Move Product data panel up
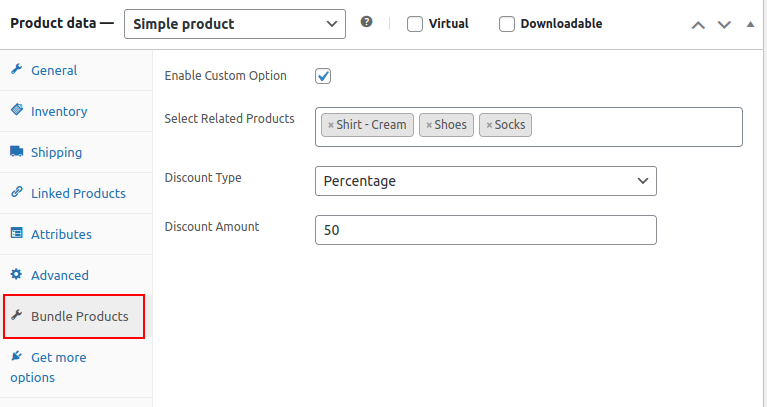This screenshot has height=407, width=767. click(699, 24)
